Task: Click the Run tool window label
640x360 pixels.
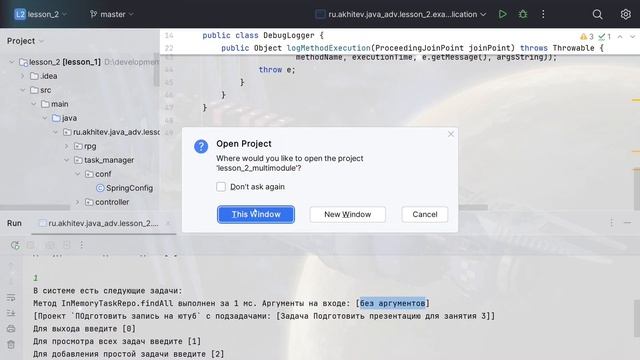Action: coord(14,223)
